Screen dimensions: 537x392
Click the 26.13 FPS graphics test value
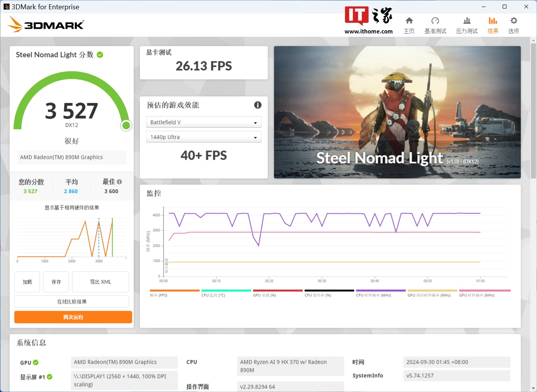click(x=204, y=66)
